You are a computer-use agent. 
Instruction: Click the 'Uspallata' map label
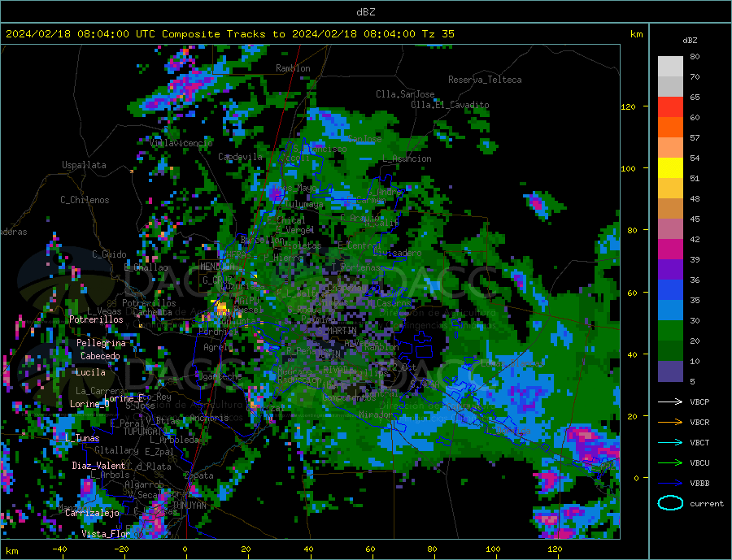click(x=84, y=165)
